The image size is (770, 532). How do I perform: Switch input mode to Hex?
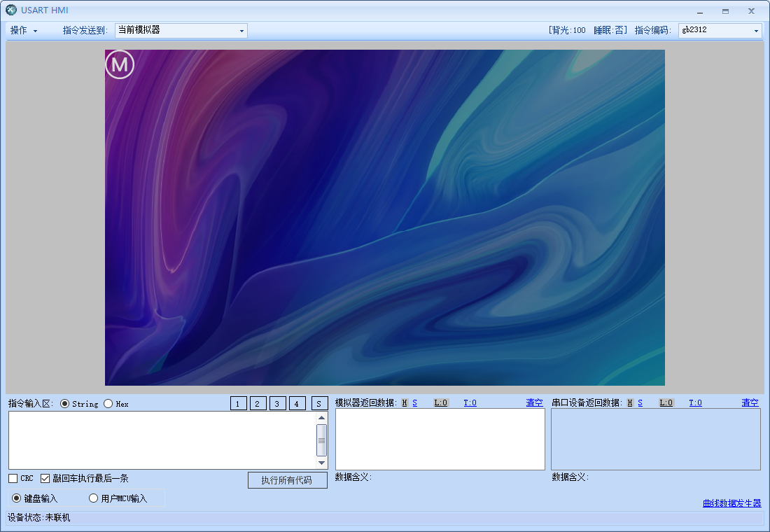(x=108, y=403)
